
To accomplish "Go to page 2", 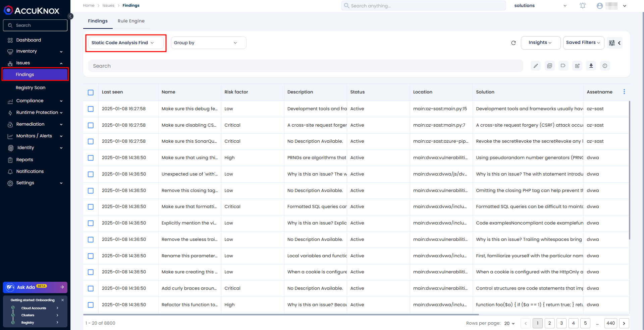I will click(549, 323).
